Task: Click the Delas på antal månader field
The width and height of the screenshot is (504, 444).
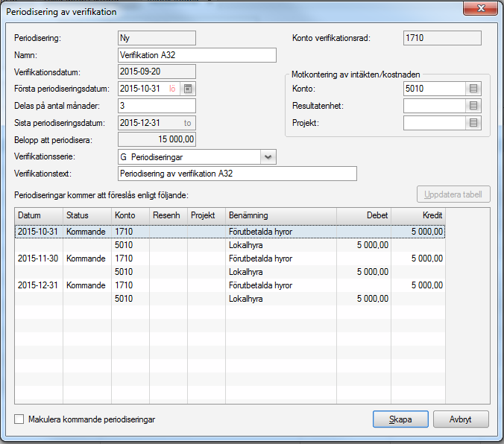Action: point(157,106)
